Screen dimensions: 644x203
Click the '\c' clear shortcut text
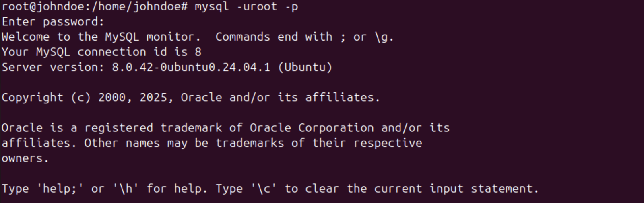point(264,189)
